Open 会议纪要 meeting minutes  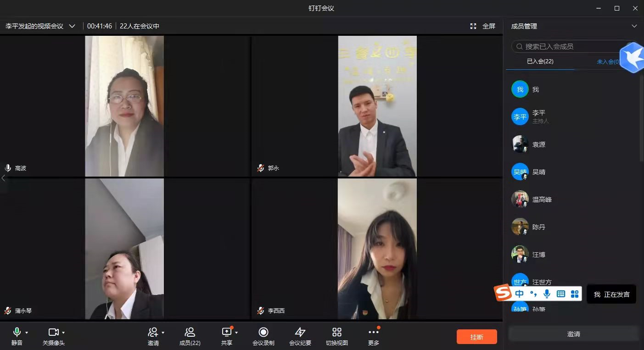[x=300, y=333]
